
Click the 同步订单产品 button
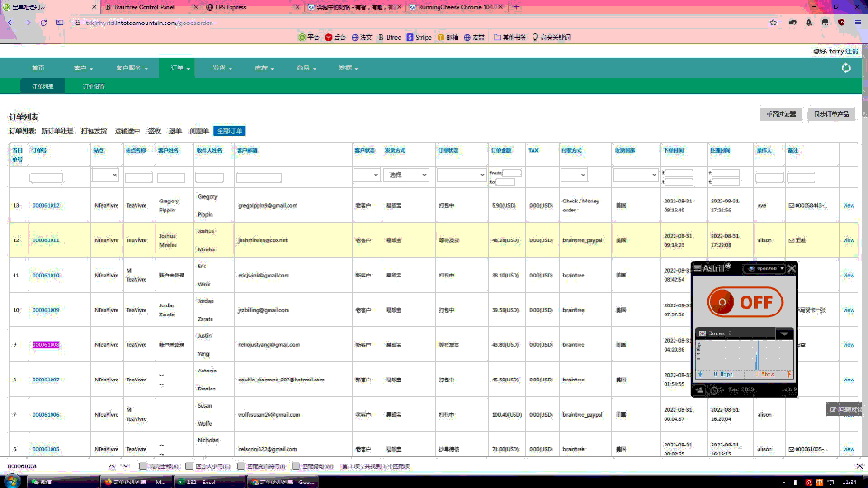tap(831, 114)
